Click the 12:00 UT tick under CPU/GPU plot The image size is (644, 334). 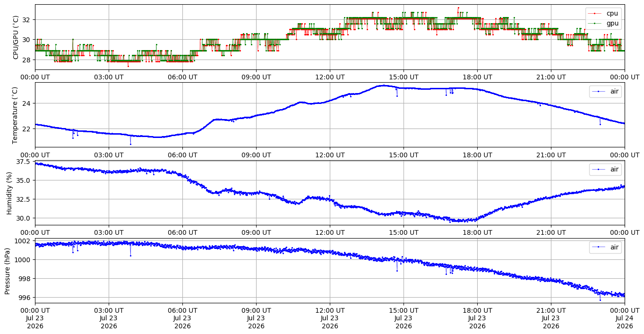coord(330,77)
